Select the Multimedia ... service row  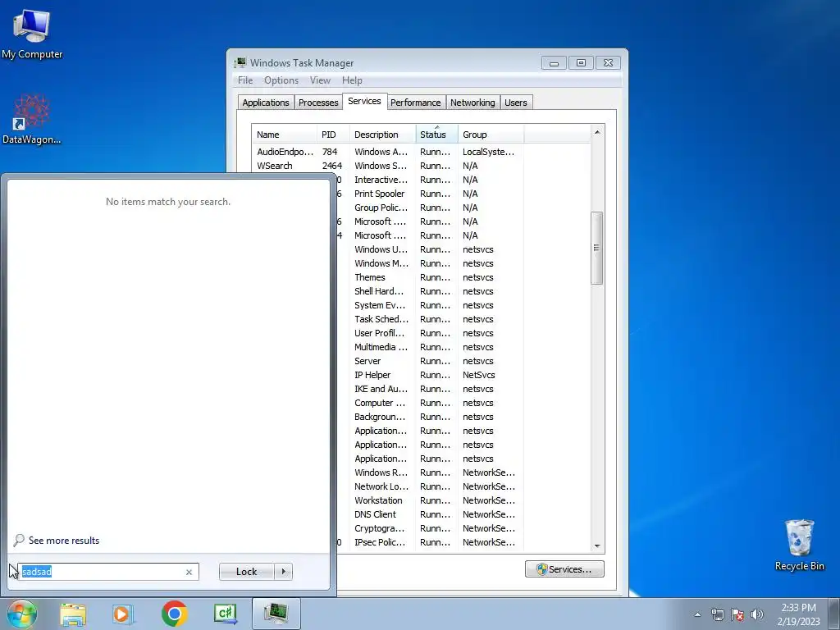click(463, 347)
